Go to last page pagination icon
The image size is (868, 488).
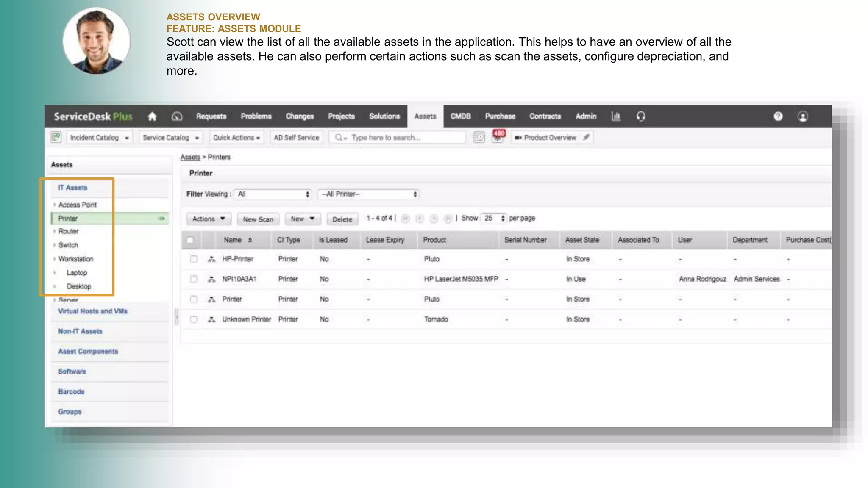click(448, 219)
